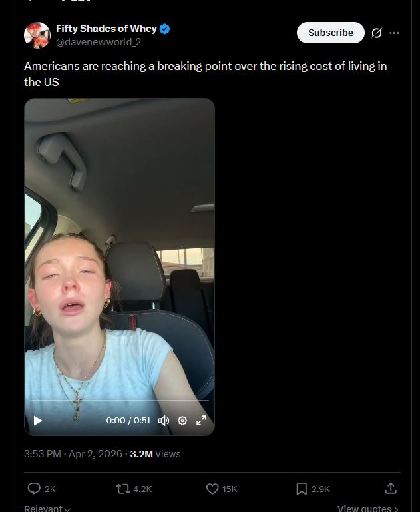The image size is (420, 512).
Task: Seek on the video progress bar
Action: point(119,400)
